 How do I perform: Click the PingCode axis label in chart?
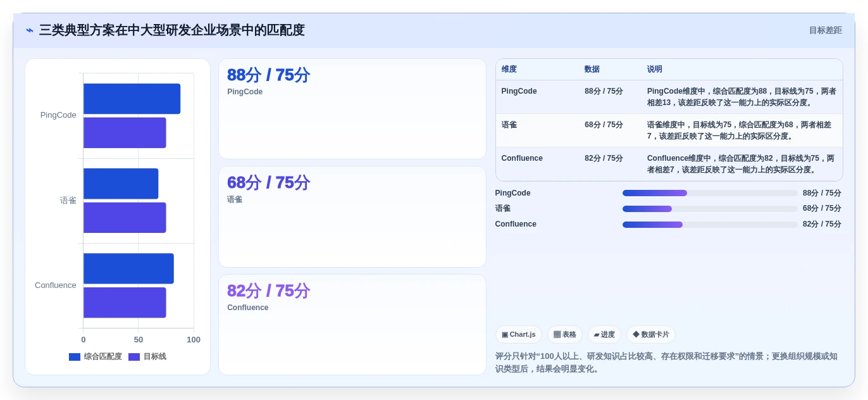[58, 115]
